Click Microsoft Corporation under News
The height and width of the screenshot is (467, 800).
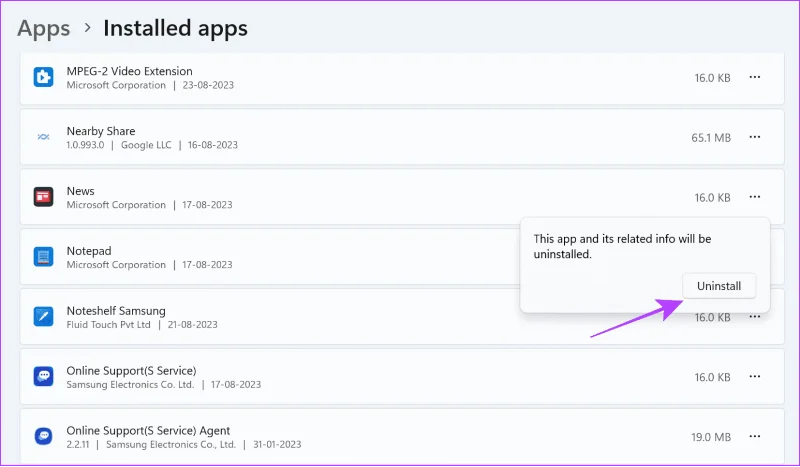(x=116, y=205)
